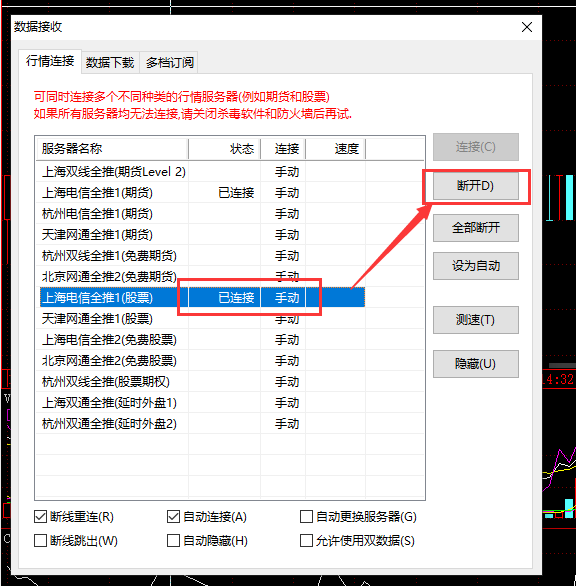The height and width of the screenshot is (586, 576).
Task: Click the 全部断开 button
Action: click(475, 228)
